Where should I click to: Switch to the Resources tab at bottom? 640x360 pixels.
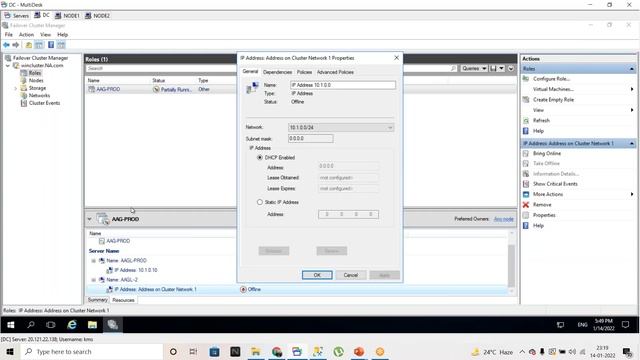click(123, 300)
